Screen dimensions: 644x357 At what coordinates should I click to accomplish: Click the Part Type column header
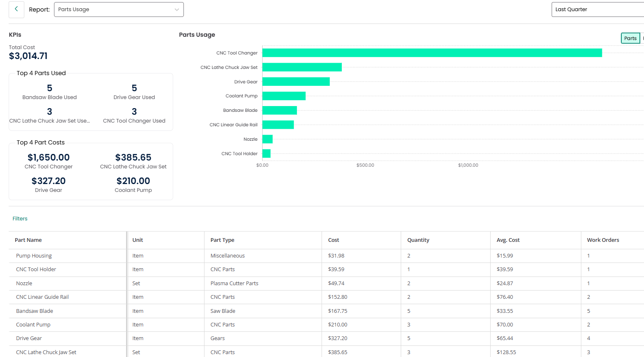pyautogui.click(x=222, y=240)
